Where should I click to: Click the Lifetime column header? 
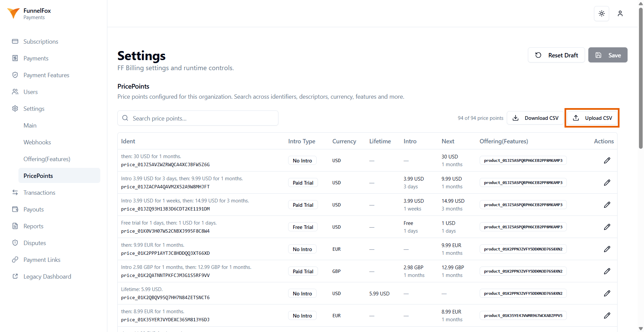pyautogui.click(x=380, y=141)
